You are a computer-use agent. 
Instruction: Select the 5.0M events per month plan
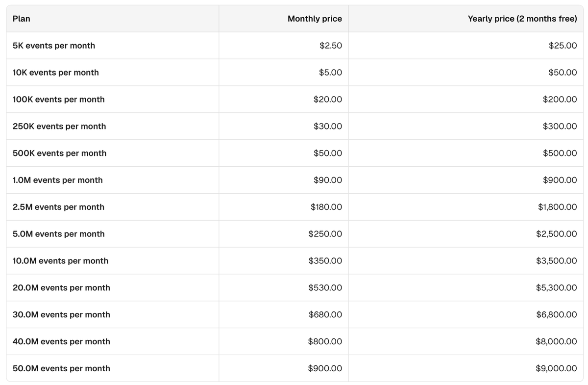click(x=59, y=234)
